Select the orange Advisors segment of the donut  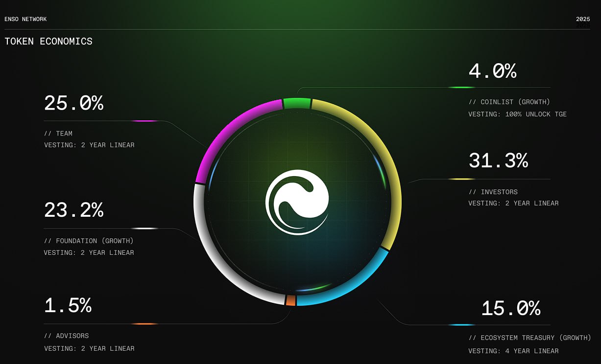(291, 300)
